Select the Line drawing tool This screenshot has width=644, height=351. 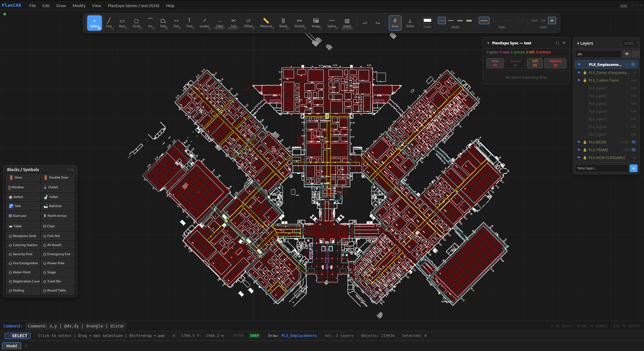coord(108,23)
